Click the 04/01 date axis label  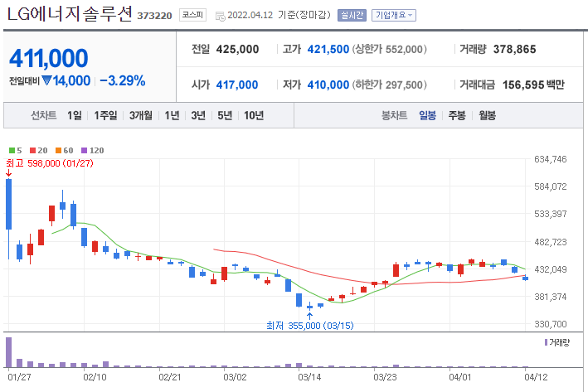coord(459,376)
